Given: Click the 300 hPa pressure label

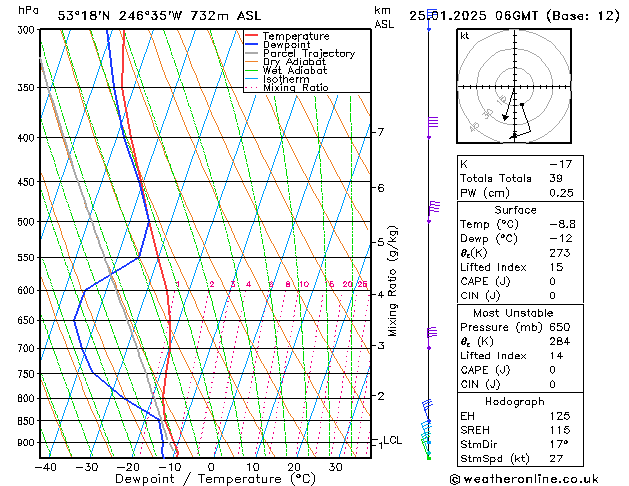Looking at the screenshot, I should tap(28, 30).
